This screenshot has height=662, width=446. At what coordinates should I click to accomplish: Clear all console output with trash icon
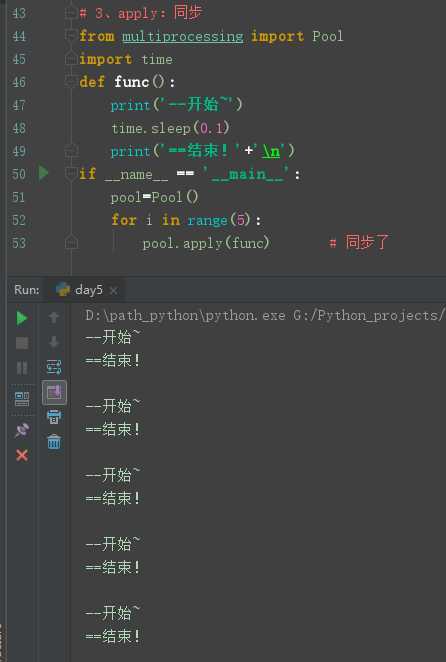(x=54, y=442)
